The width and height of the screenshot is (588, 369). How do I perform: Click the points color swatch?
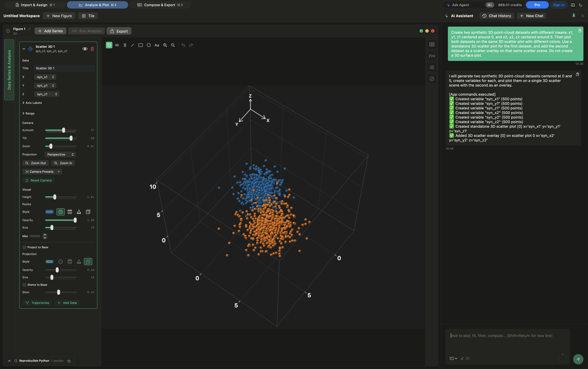(x=49, y=212)
